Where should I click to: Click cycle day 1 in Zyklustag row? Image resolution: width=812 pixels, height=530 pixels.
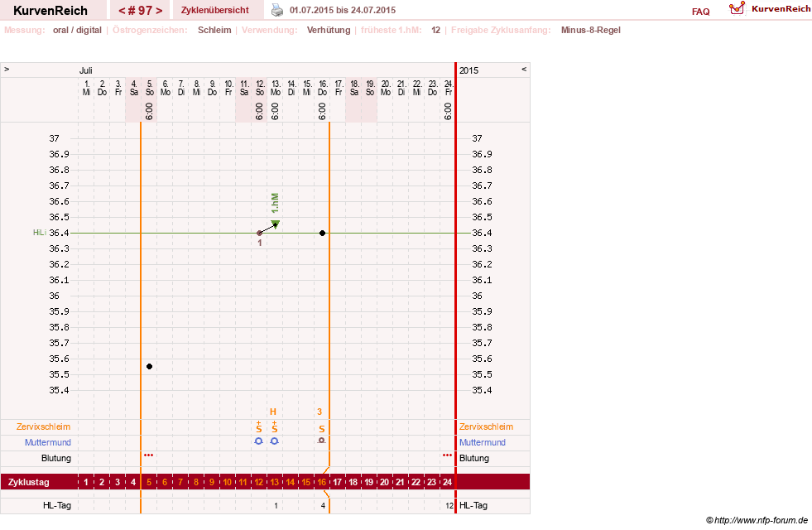(x=86, y=482)
